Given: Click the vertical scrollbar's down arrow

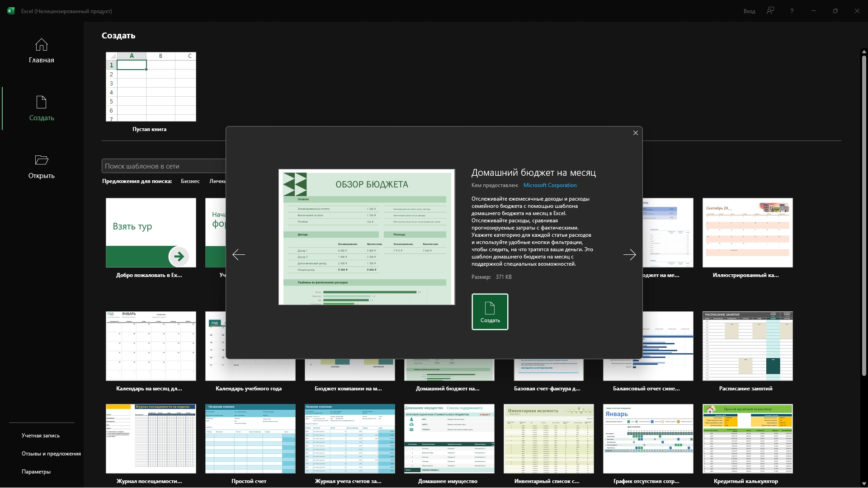Looking at the screenshot, I should pos(864,484).
